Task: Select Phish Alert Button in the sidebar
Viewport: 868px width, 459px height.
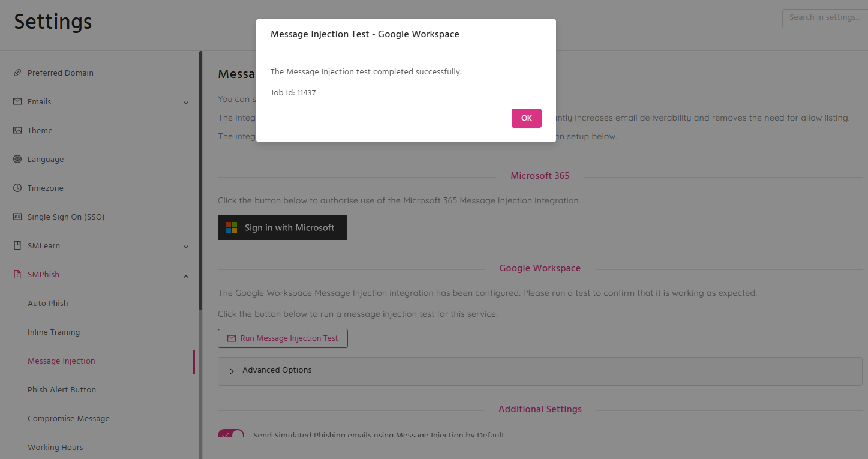Action: click(62, 389)
